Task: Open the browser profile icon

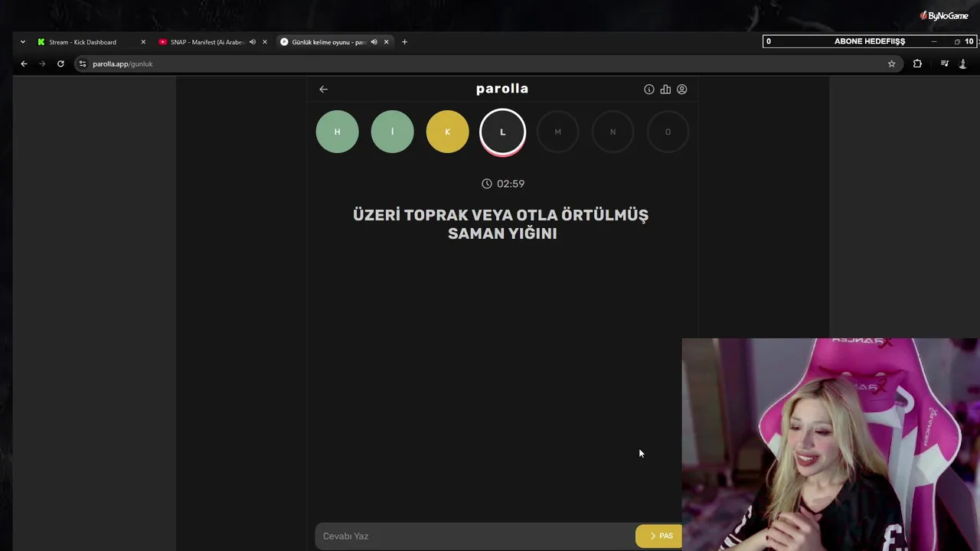Action: tap(963, 64)
